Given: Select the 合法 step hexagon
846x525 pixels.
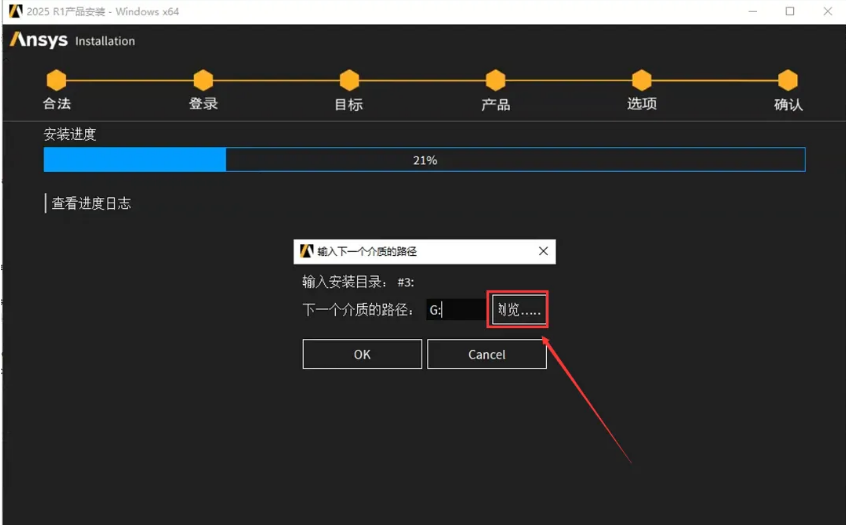Looking at the screenshot, I should click(x=56, y=80).
